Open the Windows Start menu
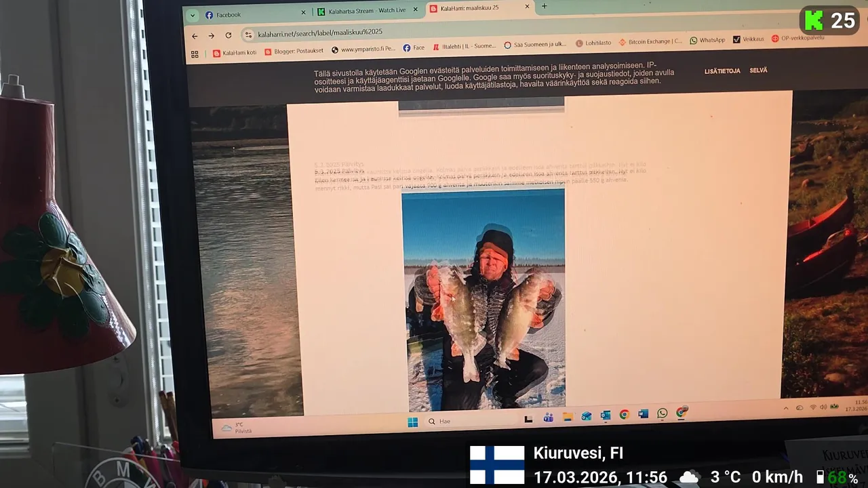The height and width of the screenshot is (488, 868). coord(412,422)
